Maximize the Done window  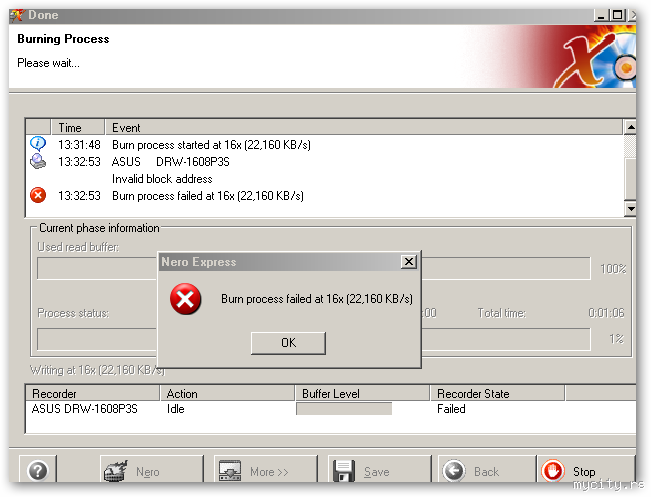click(617, 15)
